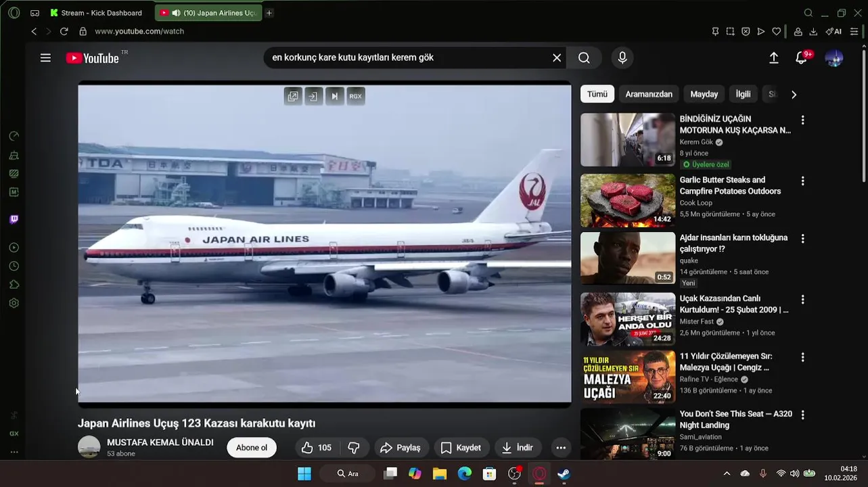868x487 pixels.
Task: Open the Malezya Uçağı video thumbnail
Action: (628, 377)
